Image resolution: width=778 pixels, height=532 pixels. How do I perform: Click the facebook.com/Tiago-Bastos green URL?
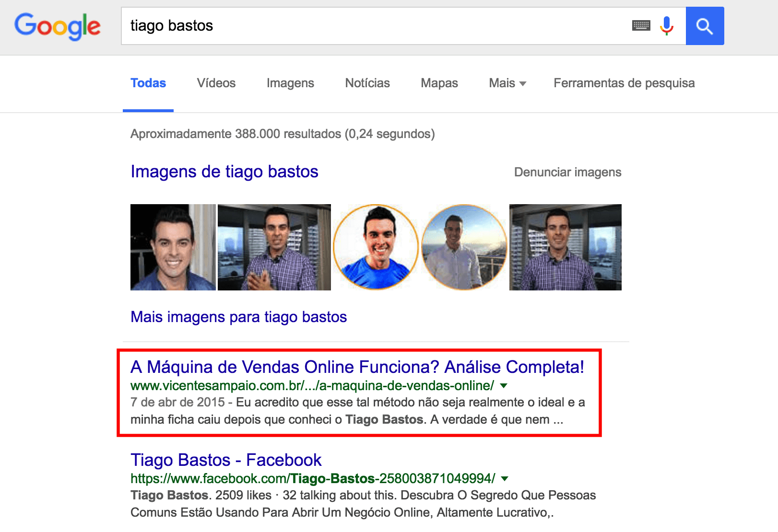point(313,479)
